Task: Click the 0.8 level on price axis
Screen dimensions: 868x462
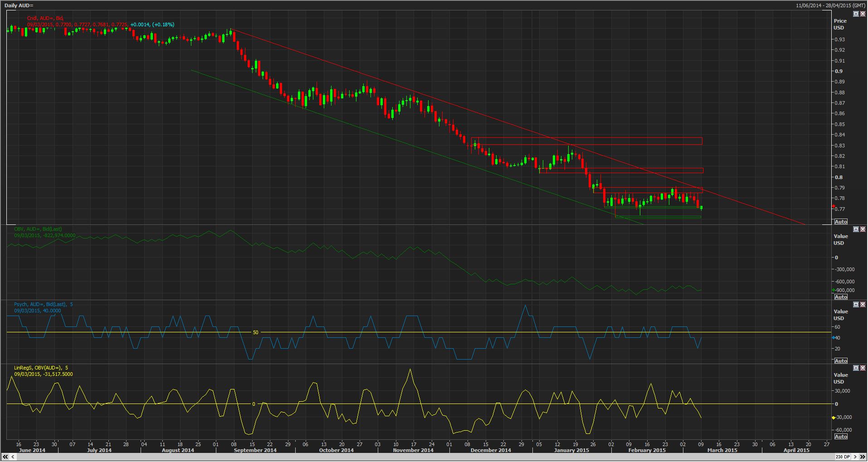Action: coord(838,177)
